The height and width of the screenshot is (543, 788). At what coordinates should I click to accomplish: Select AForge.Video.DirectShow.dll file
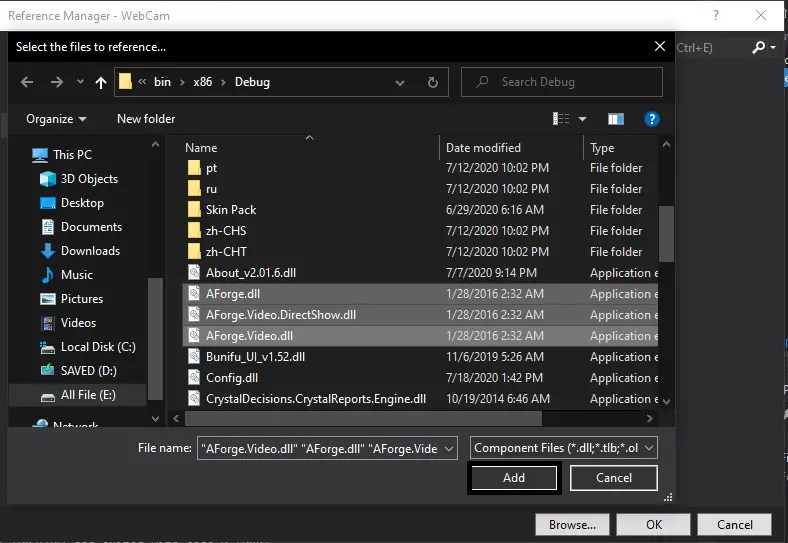pos(420,315)
